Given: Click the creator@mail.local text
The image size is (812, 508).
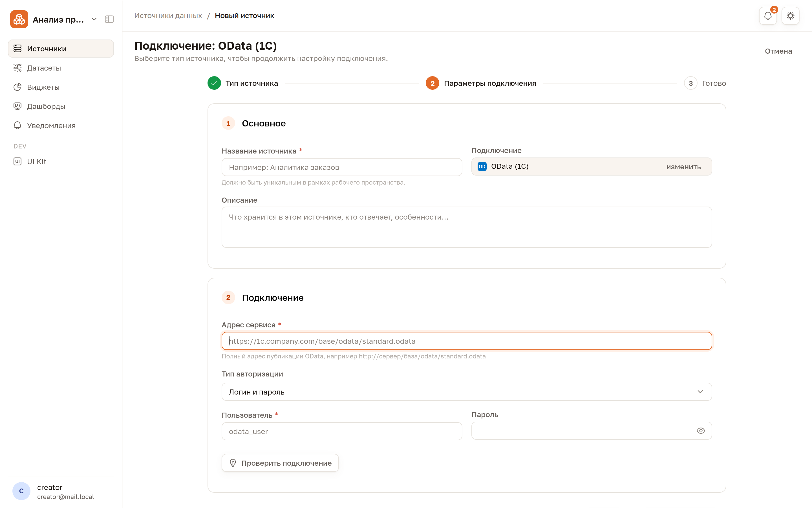Looking at the screenshot, I should [65, 497].
